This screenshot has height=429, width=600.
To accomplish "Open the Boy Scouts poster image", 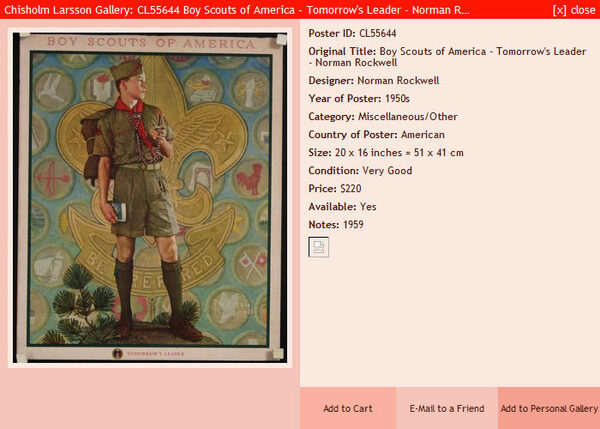I will [150, 197].
